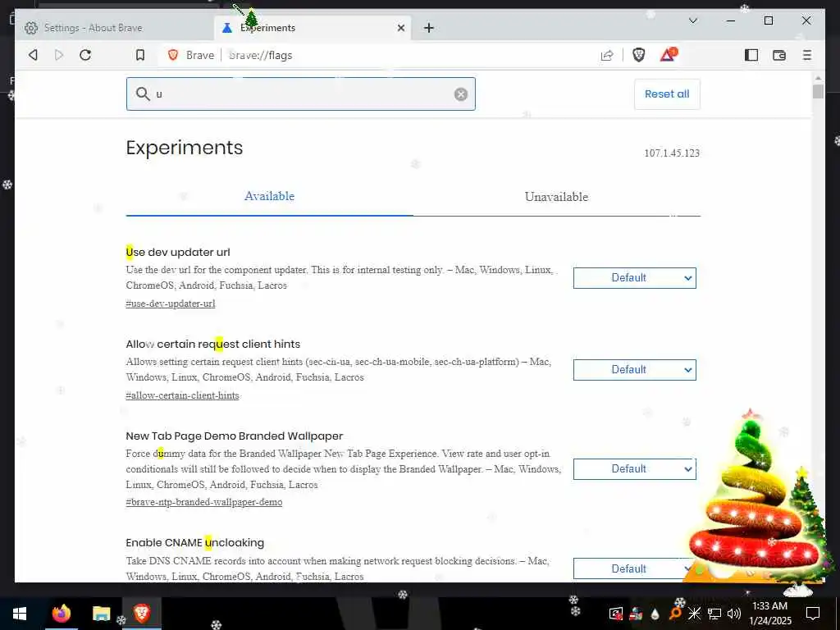Click the forward navigation arrow
840x630 pixels.
tap(59, 55)
